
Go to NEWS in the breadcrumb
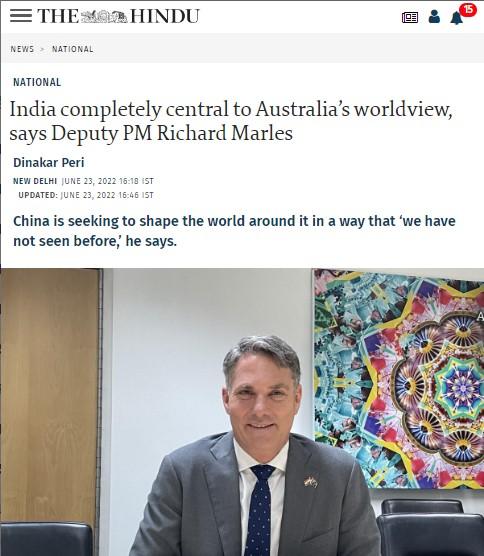pos(22,49)
